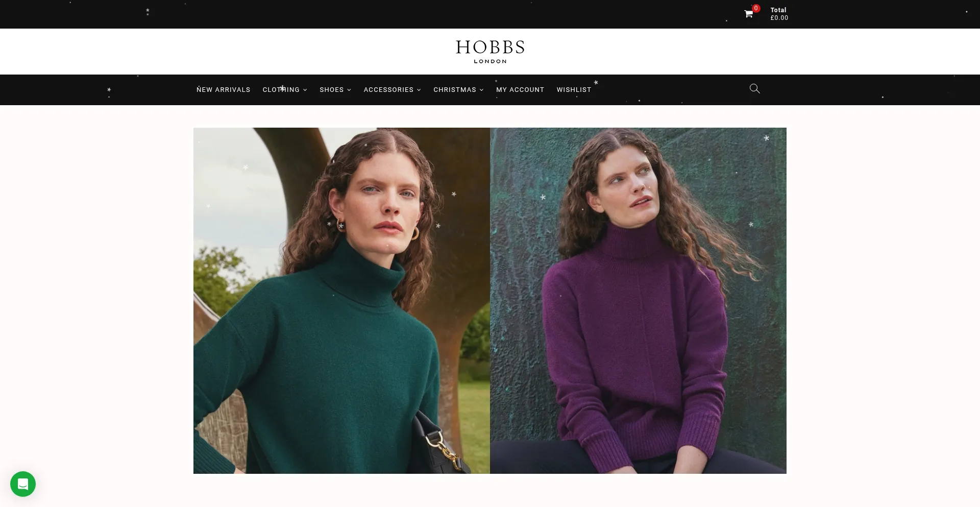
Task: Expand the Clothing menu chevron
Action: click(x=305, y=90)
